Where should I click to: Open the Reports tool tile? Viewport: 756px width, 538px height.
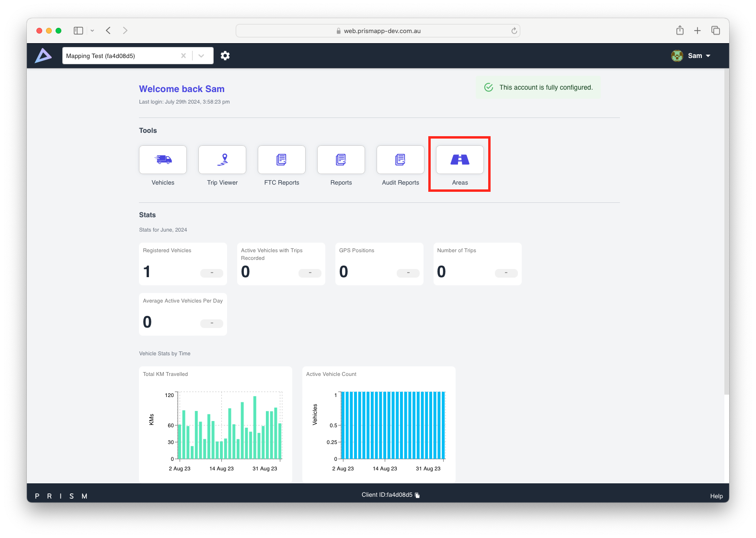coord(341,160)
